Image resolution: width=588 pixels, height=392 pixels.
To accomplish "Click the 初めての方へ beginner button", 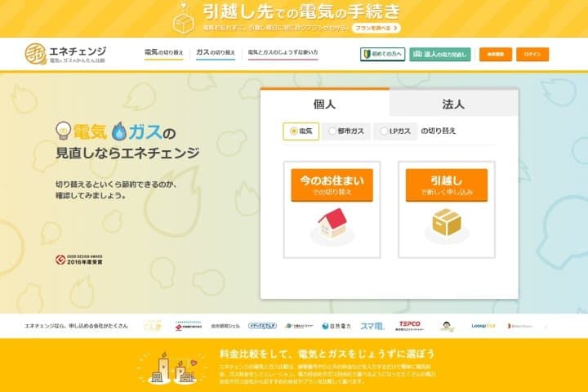I will (382, 55).
